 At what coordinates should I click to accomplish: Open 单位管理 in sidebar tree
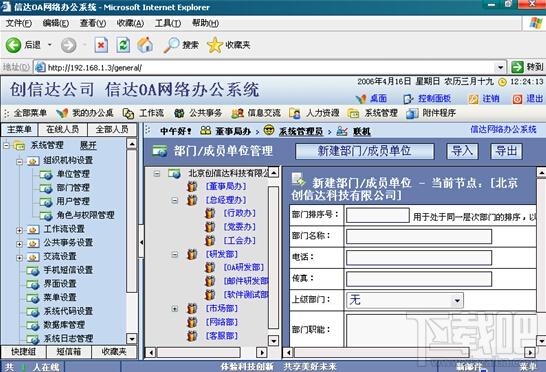[x=73, y=174]
